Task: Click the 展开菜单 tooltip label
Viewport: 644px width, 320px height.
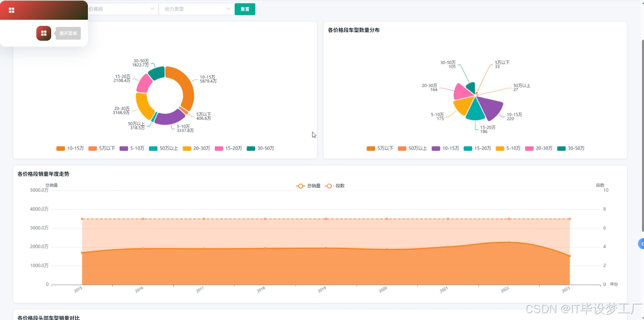Action: coord(68,33)
